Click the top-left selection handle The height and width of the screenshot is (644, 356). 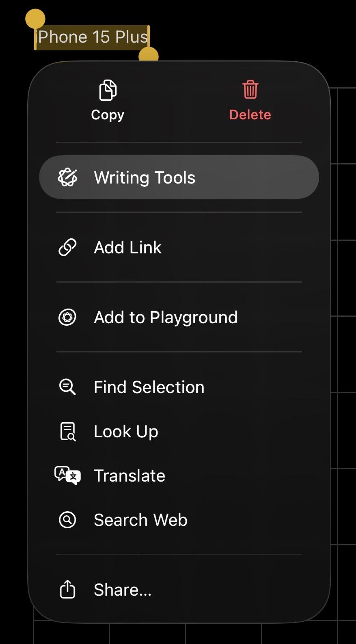pyautogui.click(x=35, y=19)
